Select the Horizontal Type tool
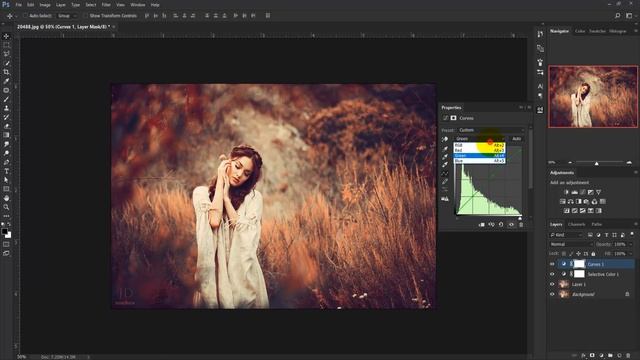Screen dimensions: 640x360 pos(6,171)
